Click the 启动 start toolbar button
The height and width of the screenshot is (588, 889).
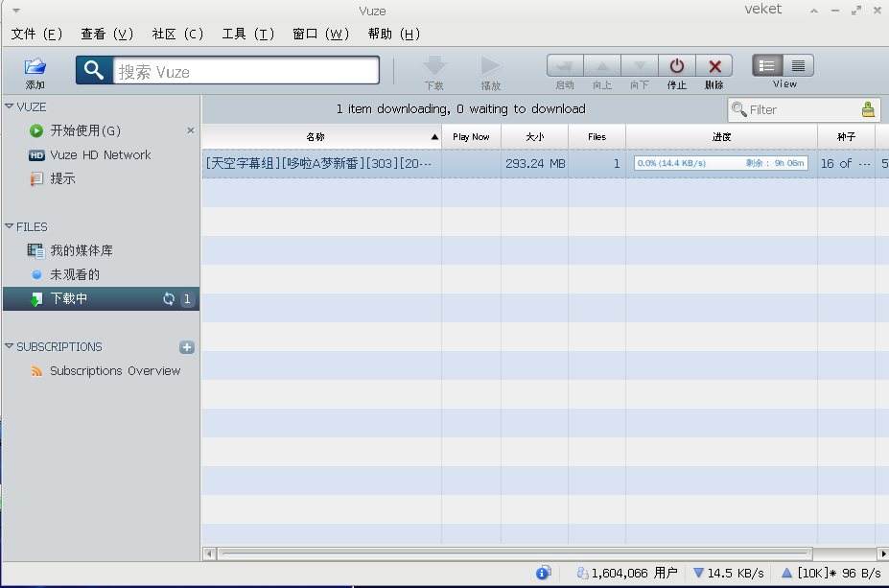[x=565, y=65]
